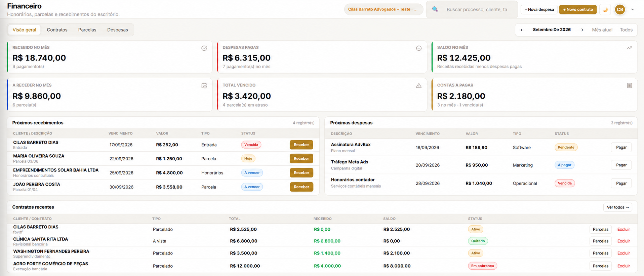
Task: Select the Mês atual filter
Action: pos(602,30)
